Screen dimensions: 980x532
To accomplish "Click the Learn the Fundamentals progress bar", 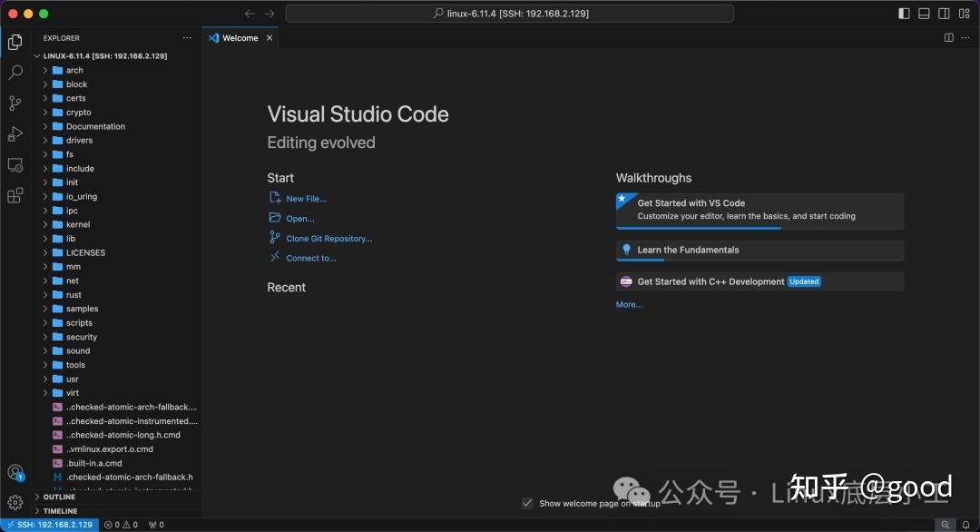I will [x=640, y=261].
